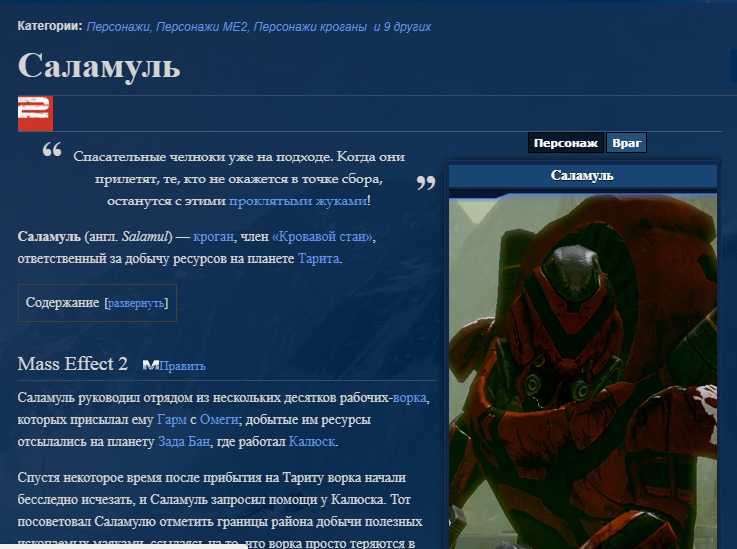Image resolution: width=737 pixels, height=549 pixels.
Task: Open the Персонажи кроганы category link
Action: click(310, 27)
